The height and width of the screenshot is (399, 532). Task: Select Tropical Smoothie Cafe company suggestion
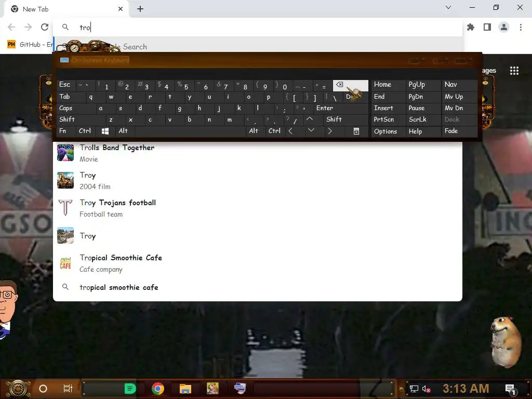tap(258, 263)
